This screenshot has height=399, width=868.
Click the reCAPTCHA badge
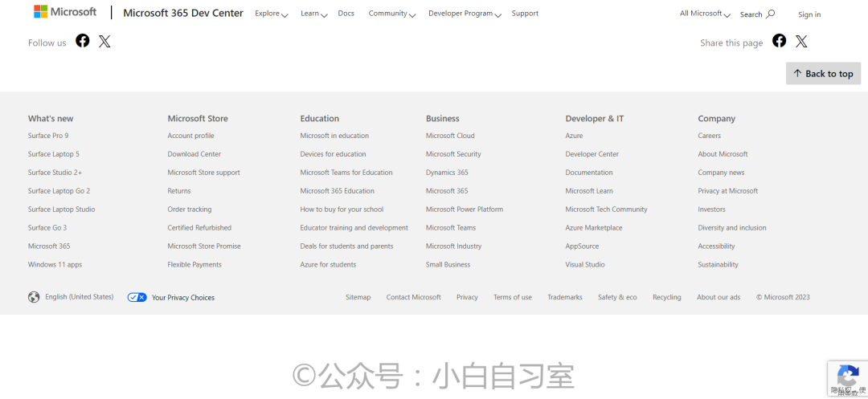(x=848, y=379)
